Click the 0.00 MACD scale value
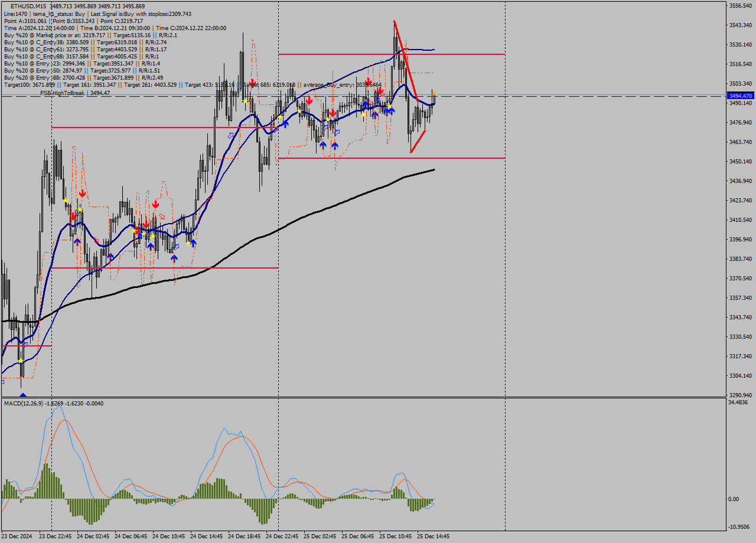The image size is (756, 543). [x=734, y=499]
